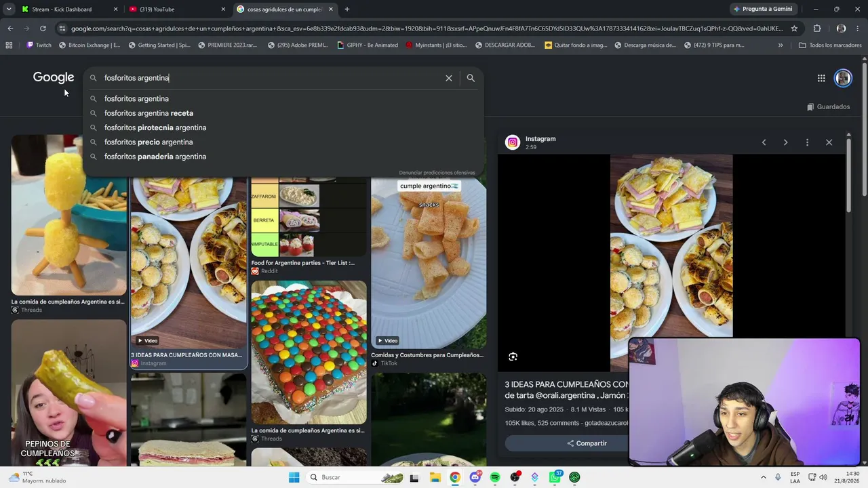Show next image in preview panel
868x488 pixels.
pyautogui.click(x=785, y=142)
